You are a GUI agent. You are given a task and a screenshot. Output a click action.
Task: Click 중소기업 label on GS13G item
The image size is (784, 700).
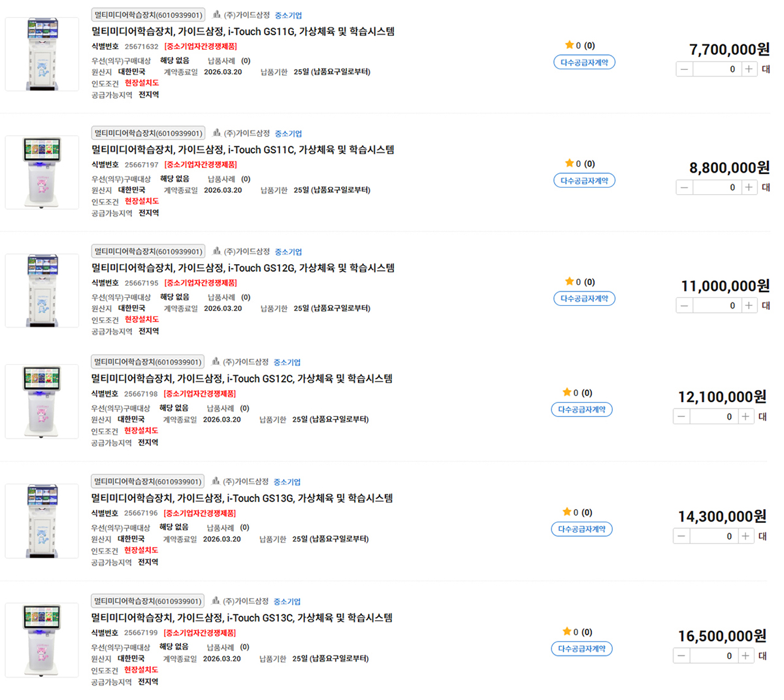[x=287, y=482]
